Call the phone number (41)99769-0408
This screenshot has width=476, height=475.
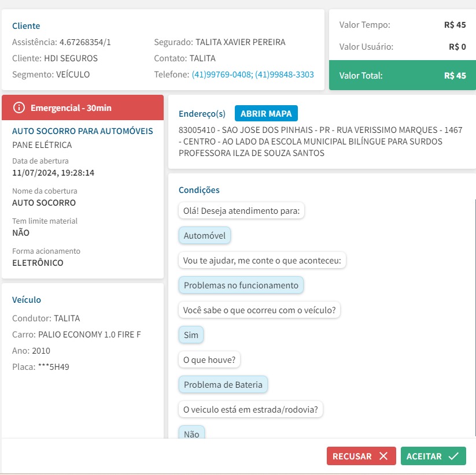click(x=222, y=75)
